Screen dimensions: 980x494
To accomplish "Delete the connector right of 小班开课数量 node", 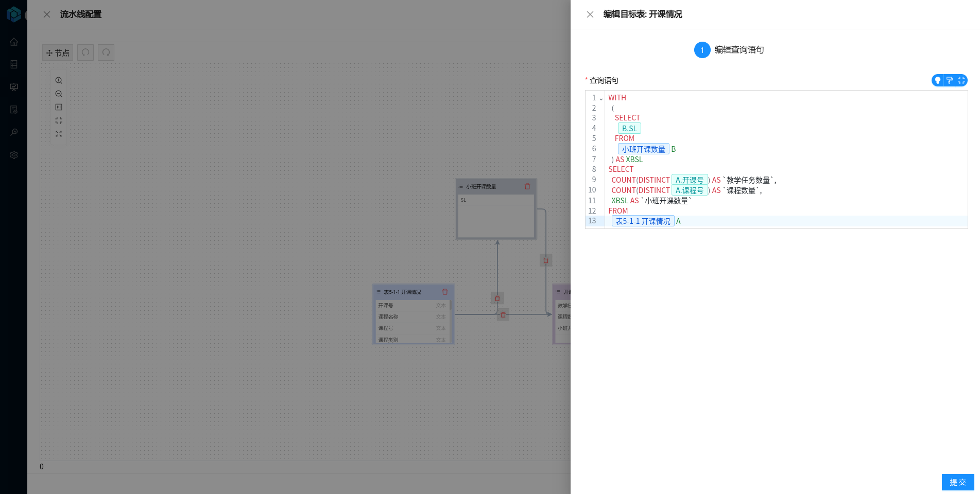I will [x=546, y=260].
